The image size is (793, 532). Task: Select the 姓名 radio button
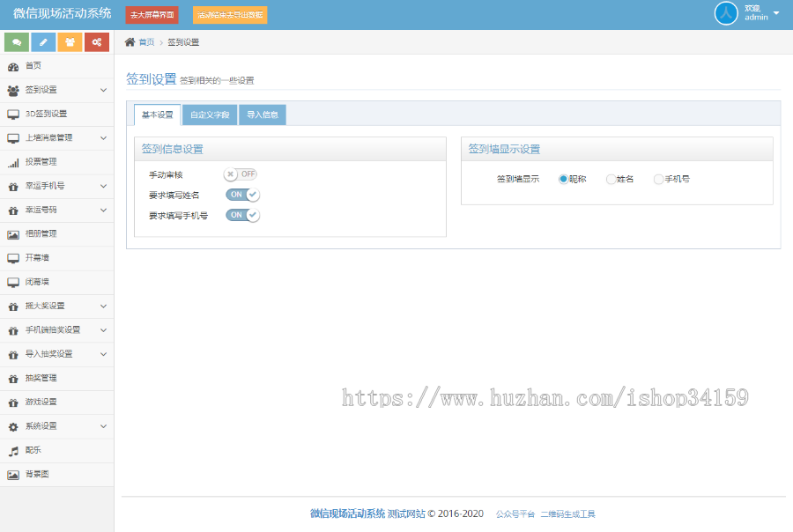(x=611, y=179)
